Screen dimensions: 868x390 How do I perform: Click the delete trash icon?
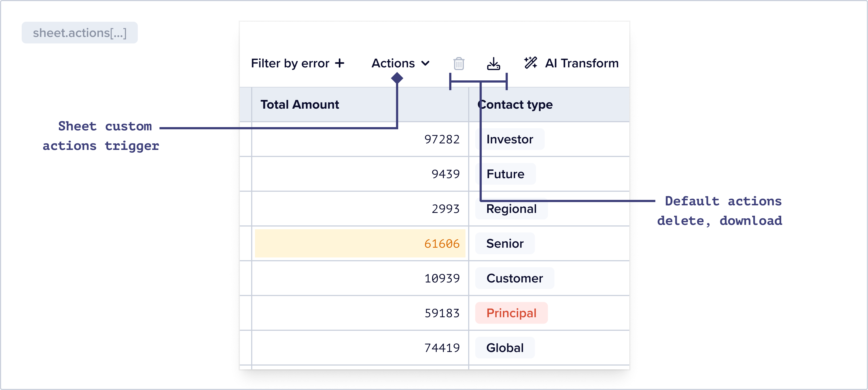(x=459, y=64)
